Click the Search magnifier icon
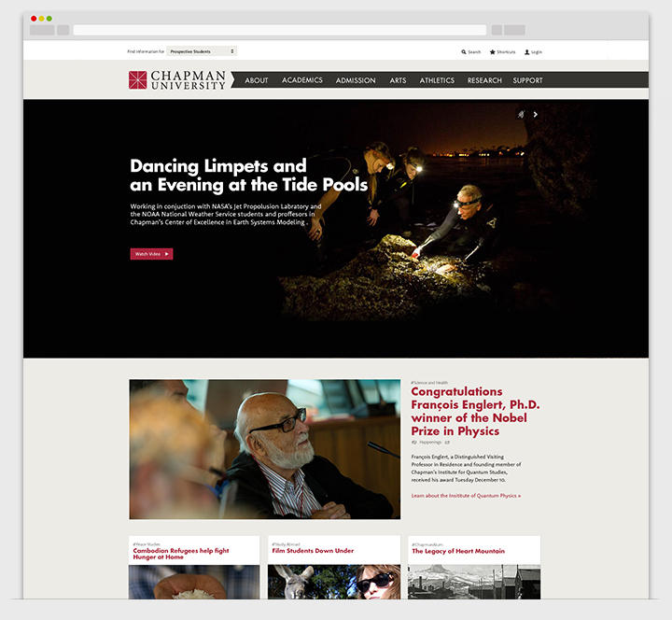This screenshot has width=672, height=620. click(464, 52)
